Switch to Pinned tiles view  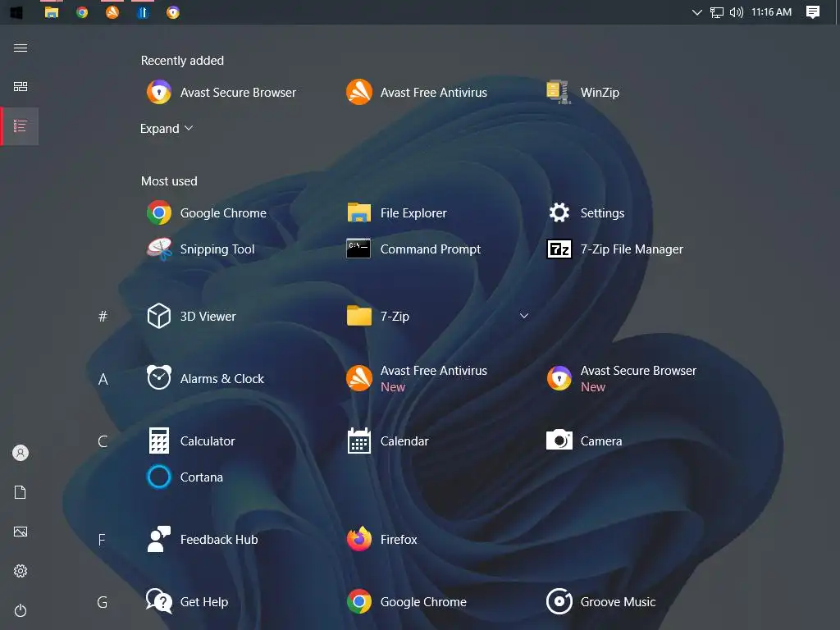click(x=21, y=86)
